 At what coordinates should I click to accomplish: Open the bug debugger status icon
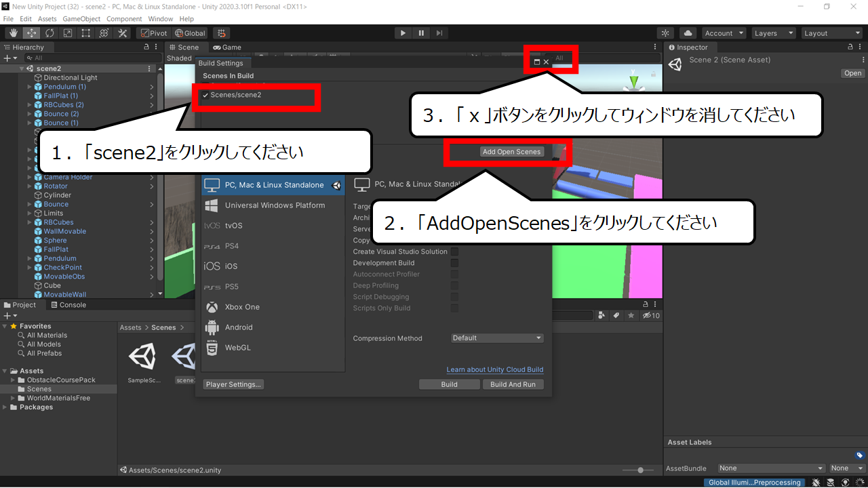816,483
